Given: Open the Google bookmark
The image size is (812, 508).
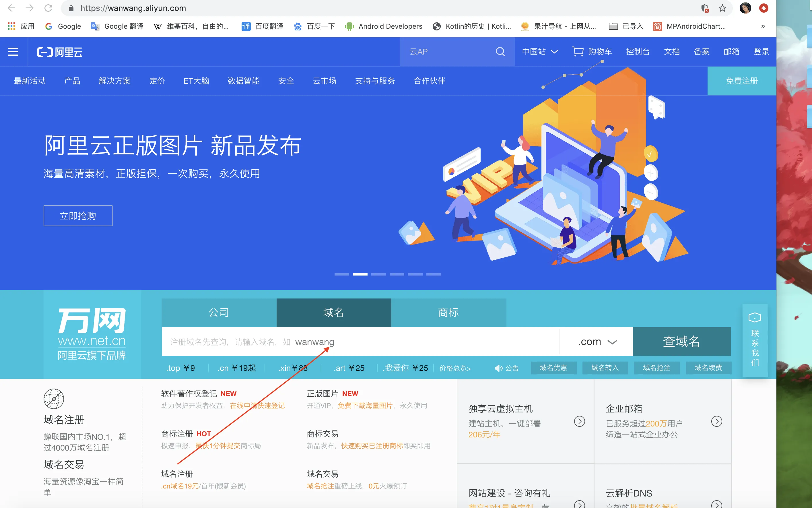Looking at the screenshot, I should [63, 26].
